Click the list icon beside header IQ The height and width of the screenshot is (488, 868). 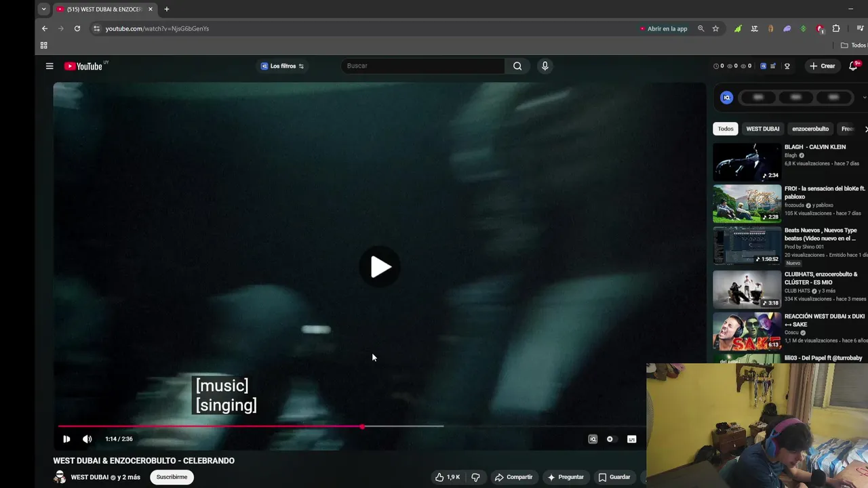tap(773, 66)
